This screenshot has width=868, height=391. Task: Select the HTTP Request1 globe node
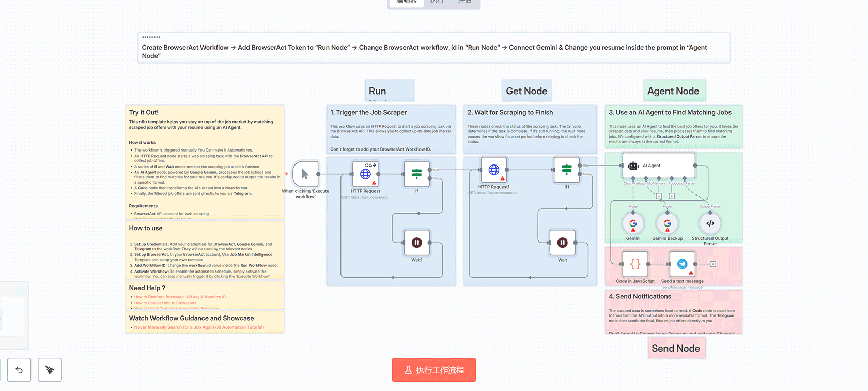(494, 170)
